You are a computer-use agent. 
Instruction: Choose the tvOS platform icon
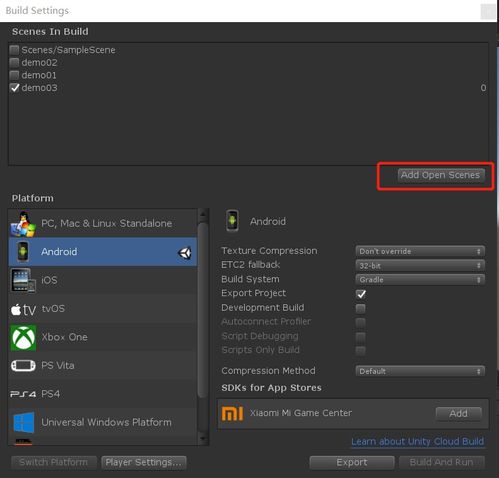coord(23,309)
